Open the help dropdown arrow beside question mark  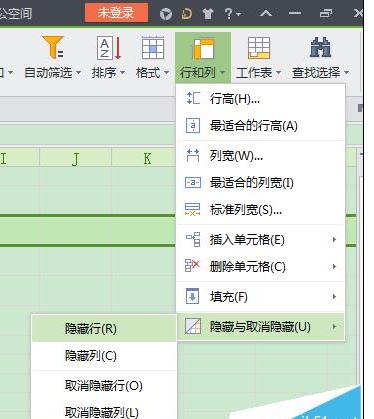click(x=238, y=14)
